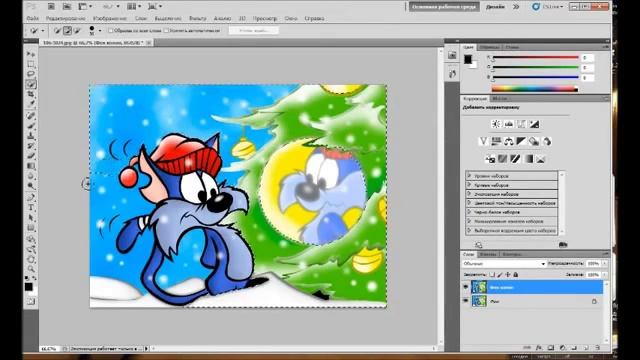Select the Horizontal Type tool
This screenshot has width=640, height=360.
tap(31, 208)
